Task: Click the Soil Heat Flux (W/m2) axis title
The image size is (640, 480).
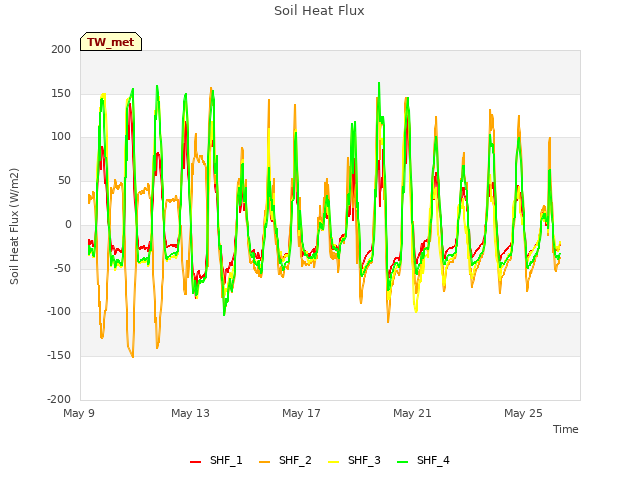Action: tap(14, 226)
